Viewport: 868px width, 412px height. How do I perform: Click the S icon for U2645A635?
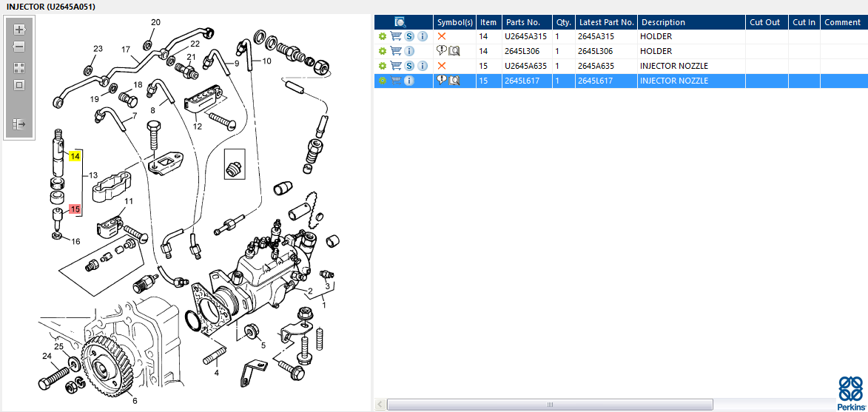point(409,67)
